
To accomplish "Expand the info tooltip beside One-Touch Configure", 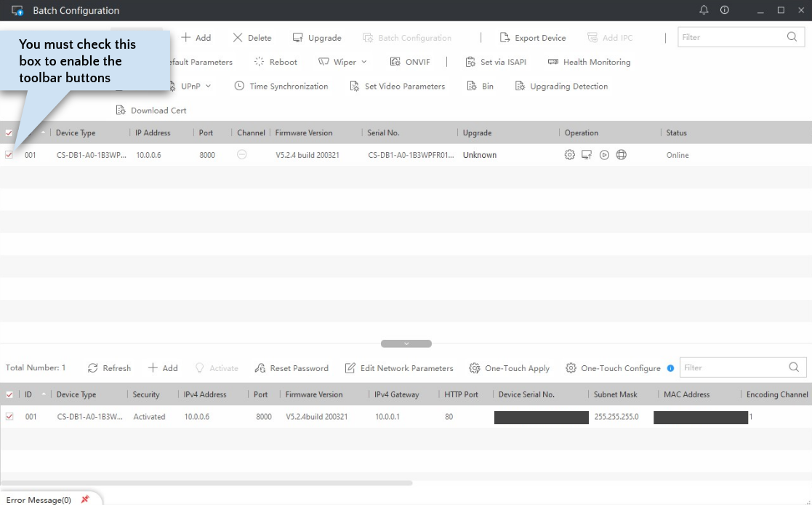I will point(670,367).
